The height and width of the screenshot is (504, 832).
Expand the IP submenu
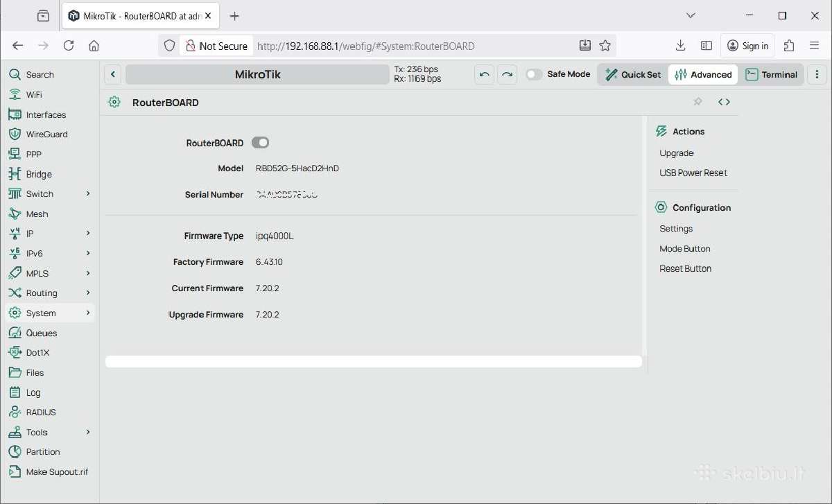click(x=88, y=234)
